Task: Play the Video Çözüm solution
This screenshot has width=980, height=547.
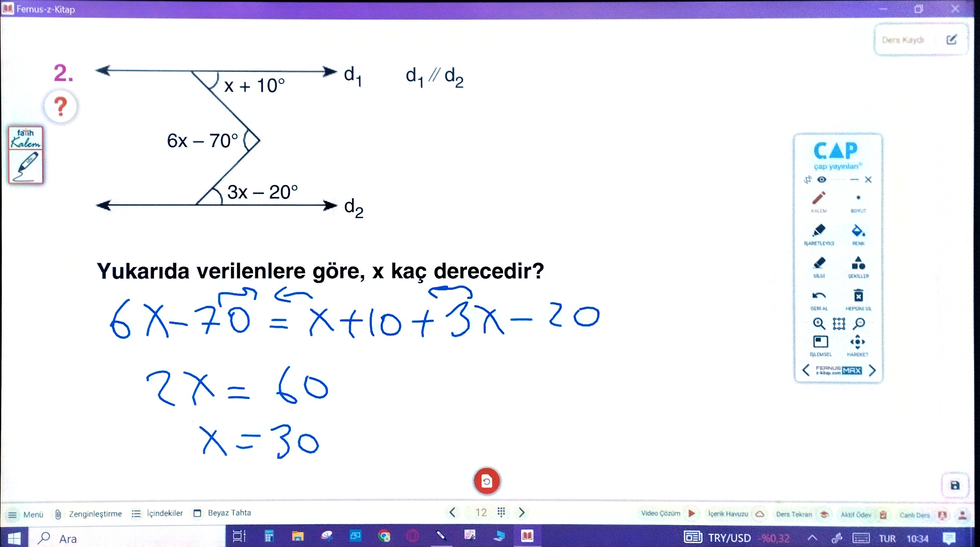Action: (691, 513)
